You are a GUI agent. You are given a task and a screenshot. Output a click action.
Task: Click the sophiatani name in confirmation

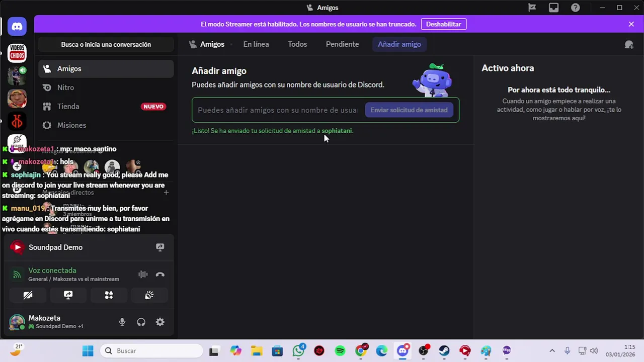pyautogui.click(x=337, y=131)
